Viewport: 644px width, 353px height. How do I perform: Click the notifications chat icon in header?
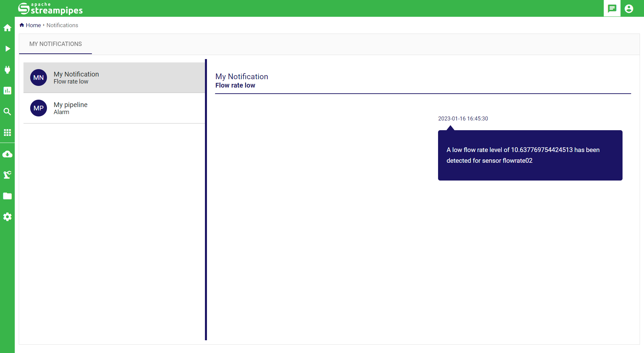[x=612, y=8]
